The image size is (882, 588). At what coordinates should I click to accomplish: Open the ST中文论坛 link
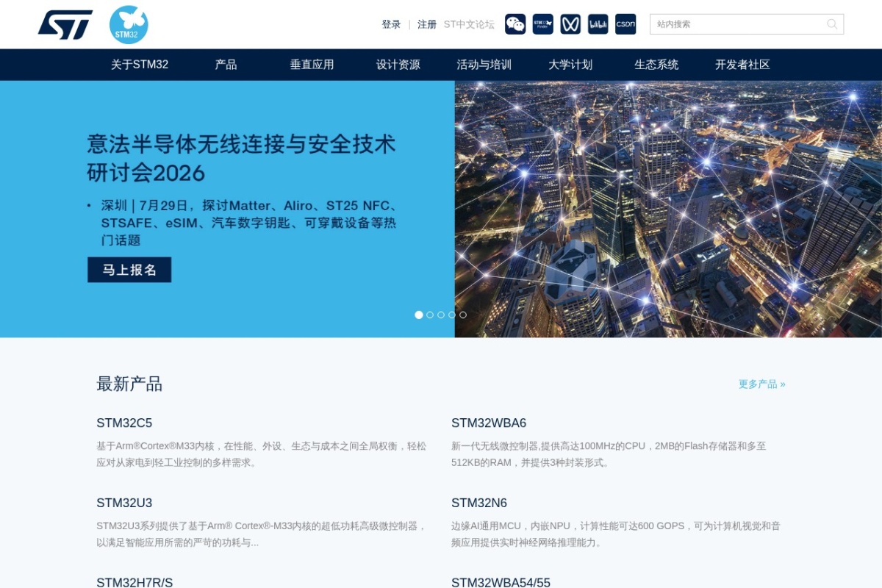(x=469, y=24)
